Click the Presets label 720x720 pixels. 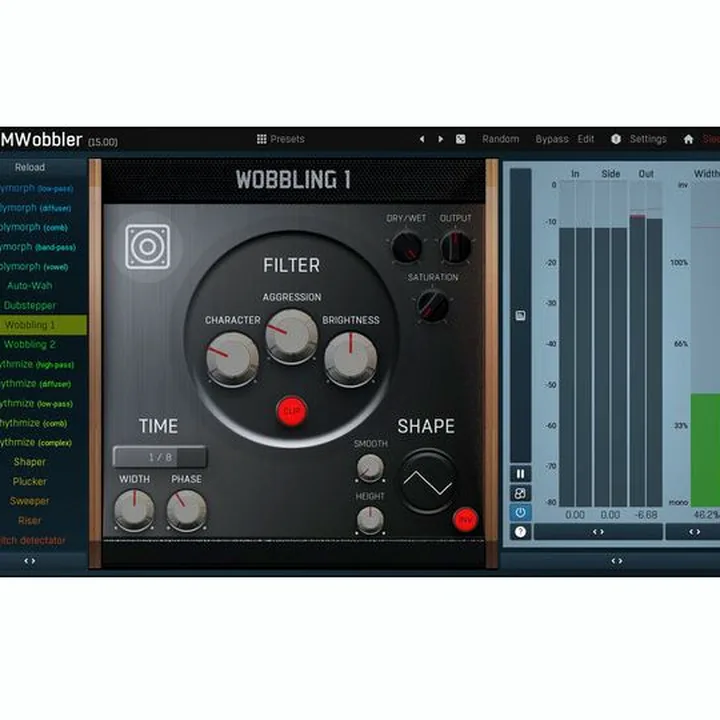tap(287, 139)
